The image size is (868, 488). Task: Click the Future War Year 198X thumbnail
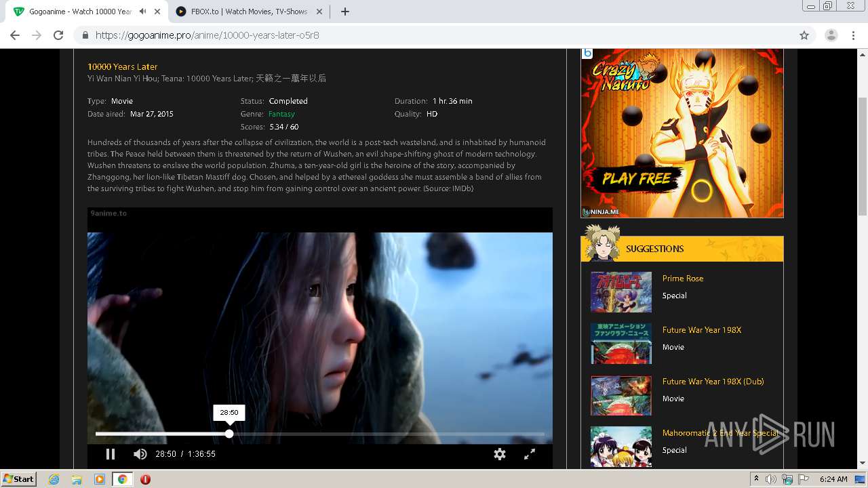pos(621,344)
